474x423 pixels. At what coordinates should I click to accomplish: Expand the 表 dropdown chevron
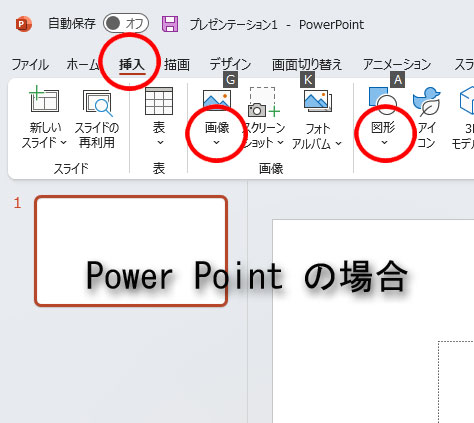(x=160, y=143)
